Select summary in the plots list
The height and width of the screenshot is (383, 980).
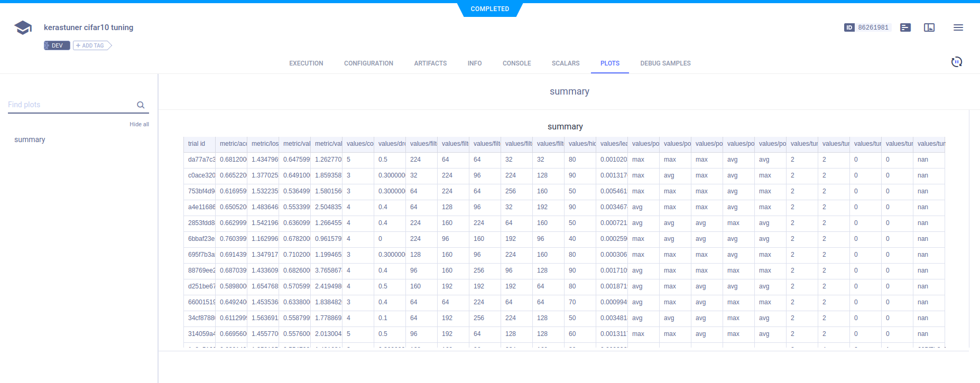click(30, 139)
